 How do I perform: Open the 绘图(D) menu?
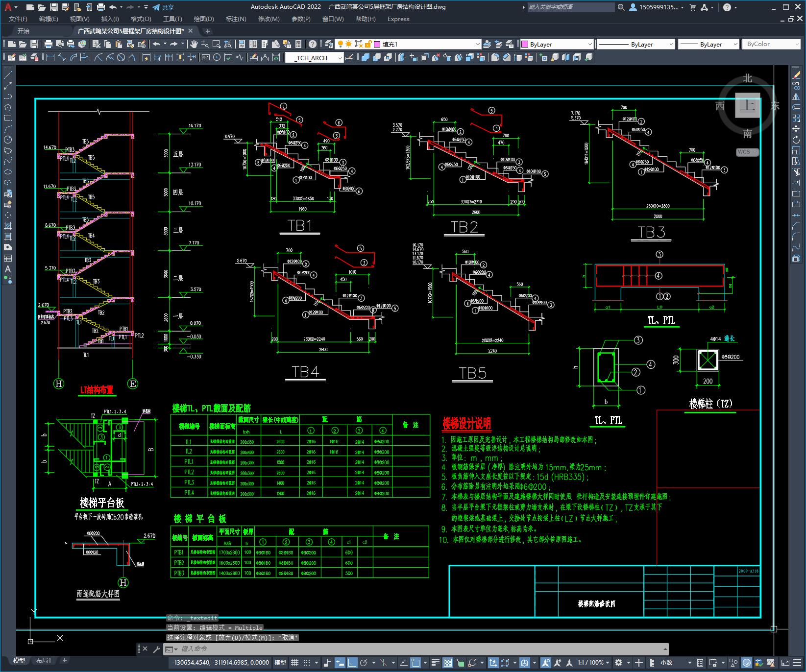pos(204,19)
